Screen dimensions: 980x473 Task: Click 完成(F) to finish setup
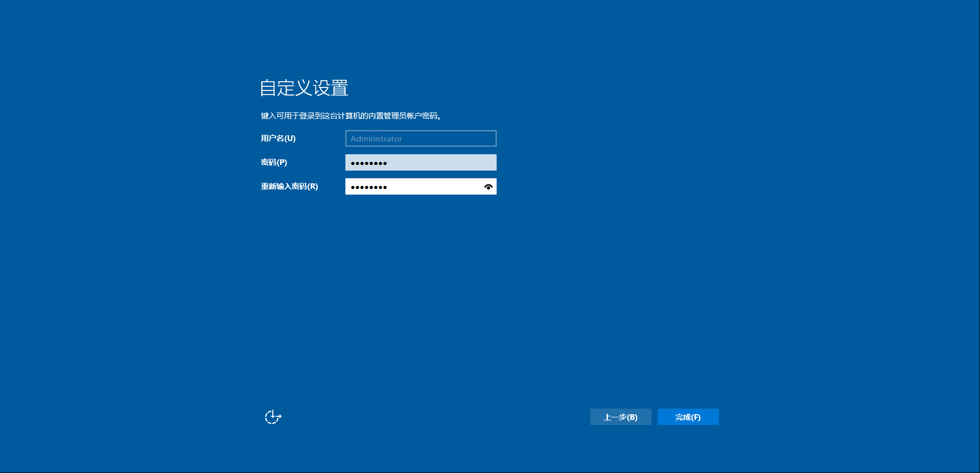[687, 416]
